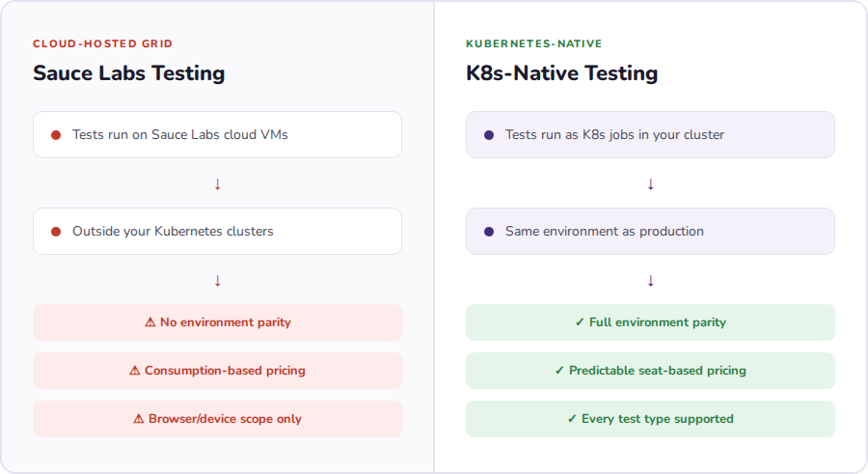The image size is (868, 474).
Task: Click the warning icon for Browser/device scope only
Action: tap(138, 419)
